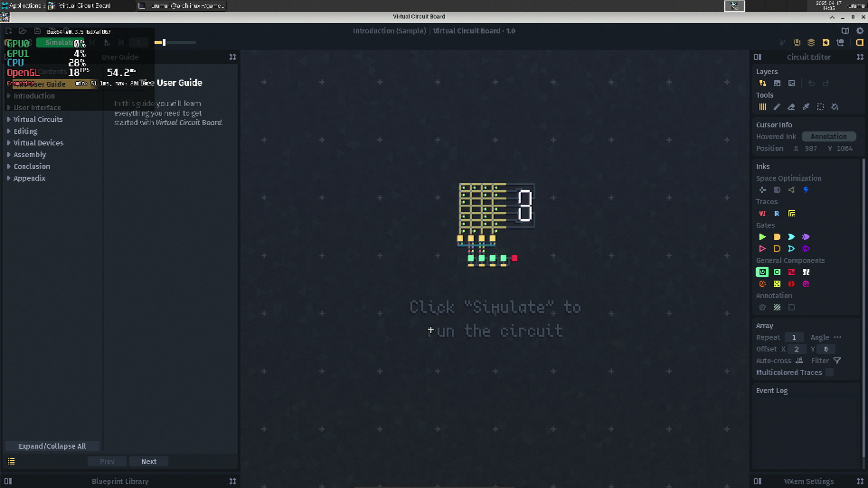This screenshot has height=488, width=868.
Task: Select the Eyedropper tool
Action: pos(806,107)
